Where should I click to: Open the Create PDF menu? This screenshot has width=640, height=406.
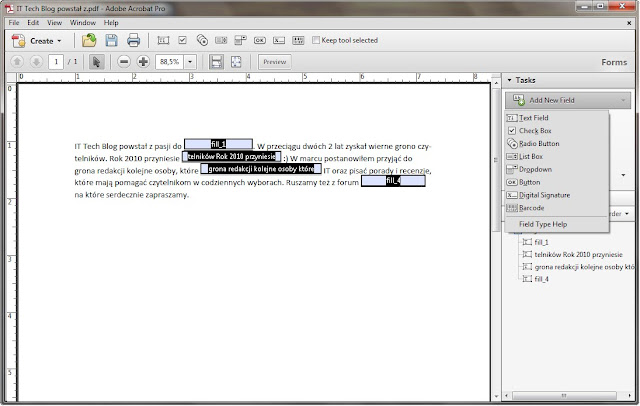tap(37, 41)
